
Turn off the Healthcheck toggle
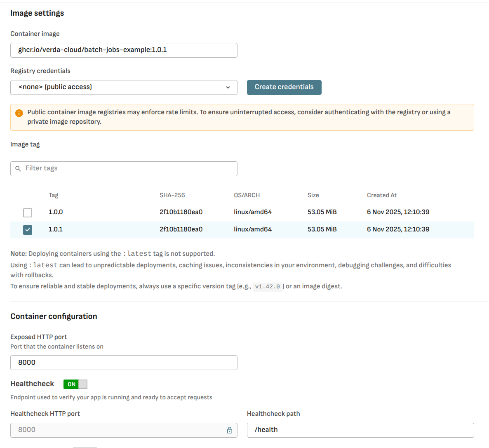(75, 384)
